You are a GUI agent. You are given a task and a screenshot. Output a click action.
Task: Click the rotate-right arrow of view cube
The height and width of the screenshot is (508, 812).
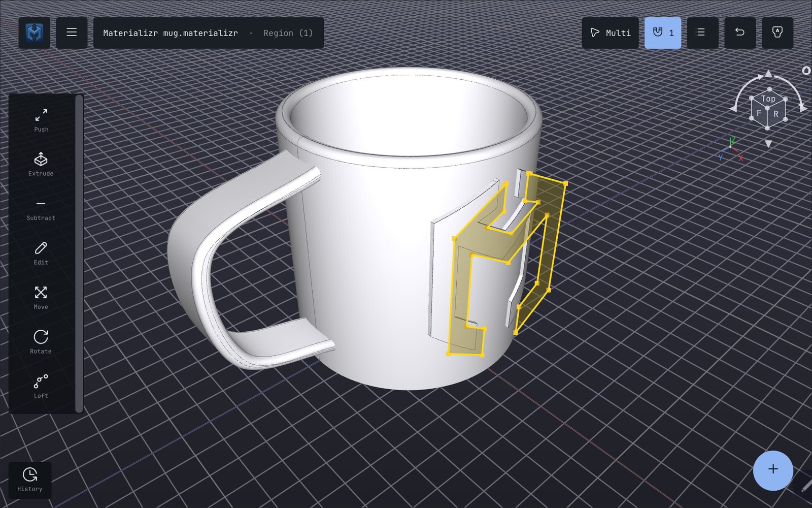[802, 108]
